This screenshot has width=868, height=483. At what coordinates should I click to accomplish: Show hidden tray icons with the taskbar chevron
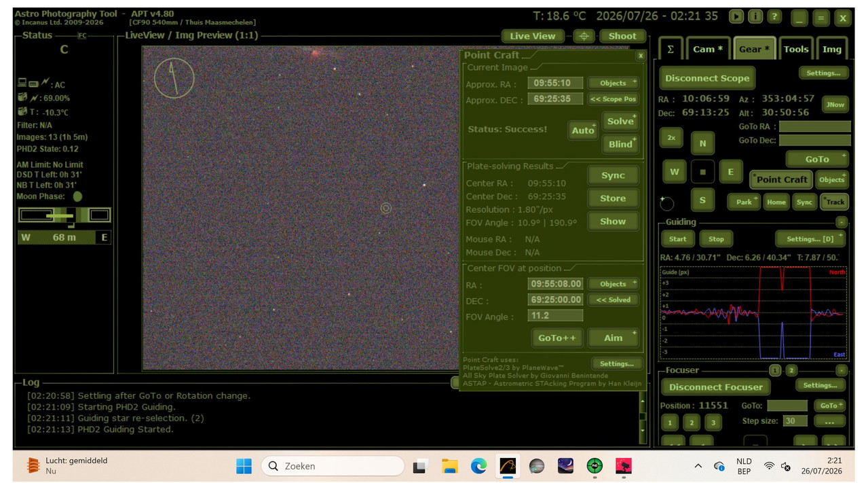[698, 466]
